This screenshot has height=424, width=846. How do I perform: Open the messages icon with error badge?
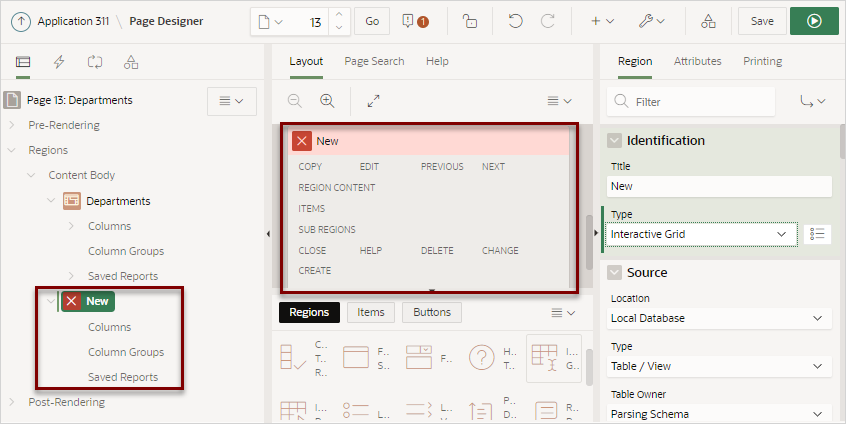(x=415, y=22)
